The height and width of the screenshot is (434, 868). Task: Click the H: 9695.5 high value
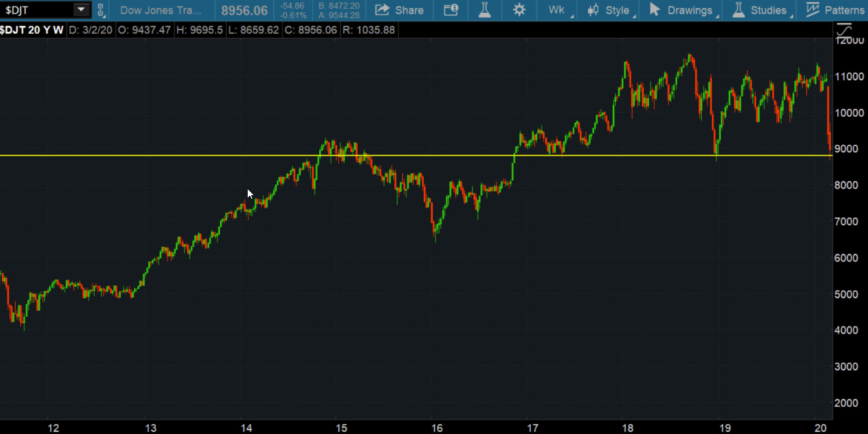point(199,30)
